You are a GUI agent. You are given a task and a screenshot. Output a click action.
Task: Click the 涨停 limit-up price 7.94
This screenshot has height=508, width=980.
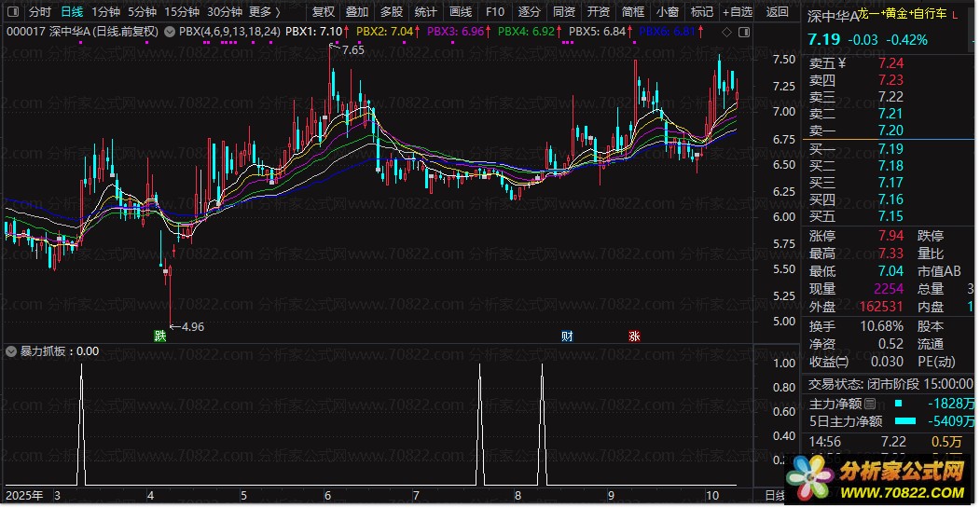click(890, 236)
